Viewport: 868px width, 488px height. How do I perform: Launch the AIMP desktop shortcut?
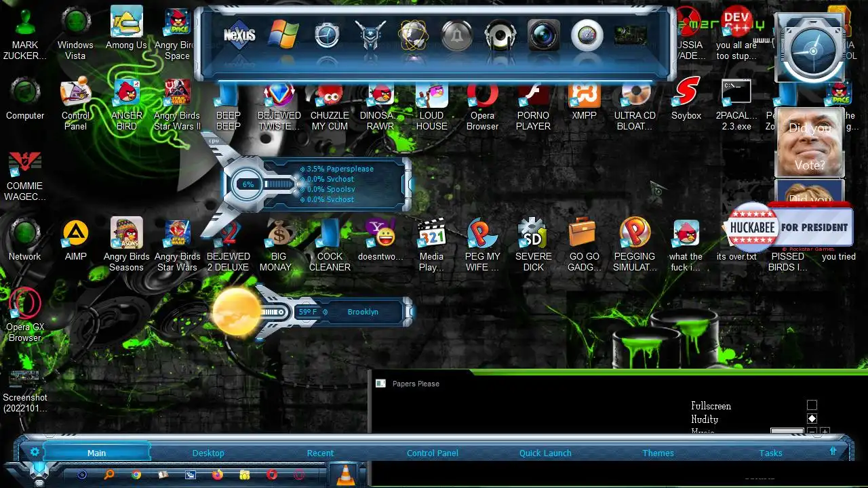click(x=75, y=240)
